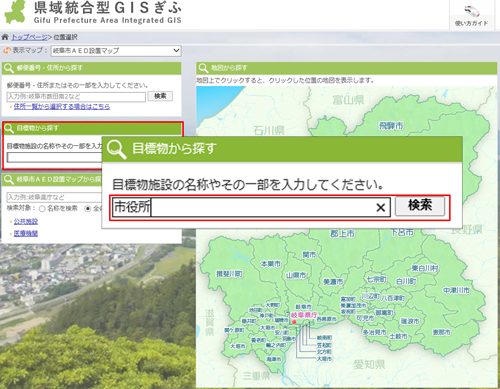Click 土岐市 on the map

click(399, 336)
